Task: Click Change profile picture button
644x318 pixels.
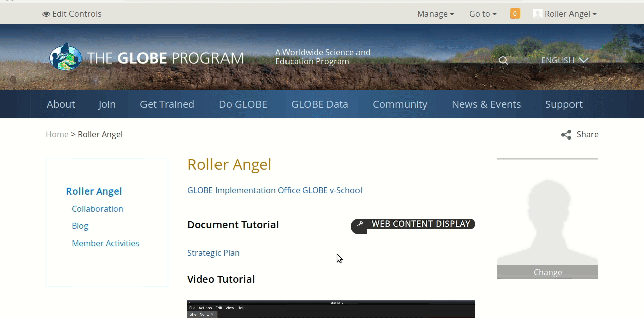Action: pyautogui.click(x=548, y=272)
